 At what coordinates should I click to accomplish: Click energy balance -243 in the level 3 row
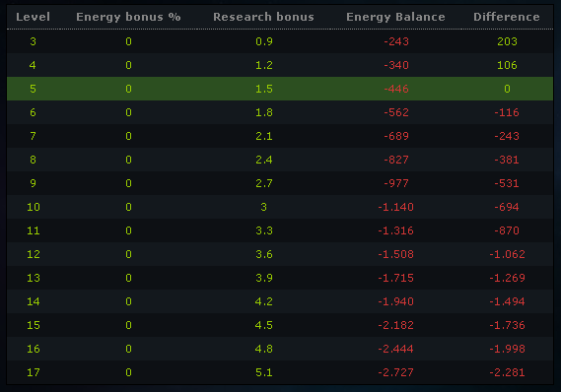click(396, 41)
